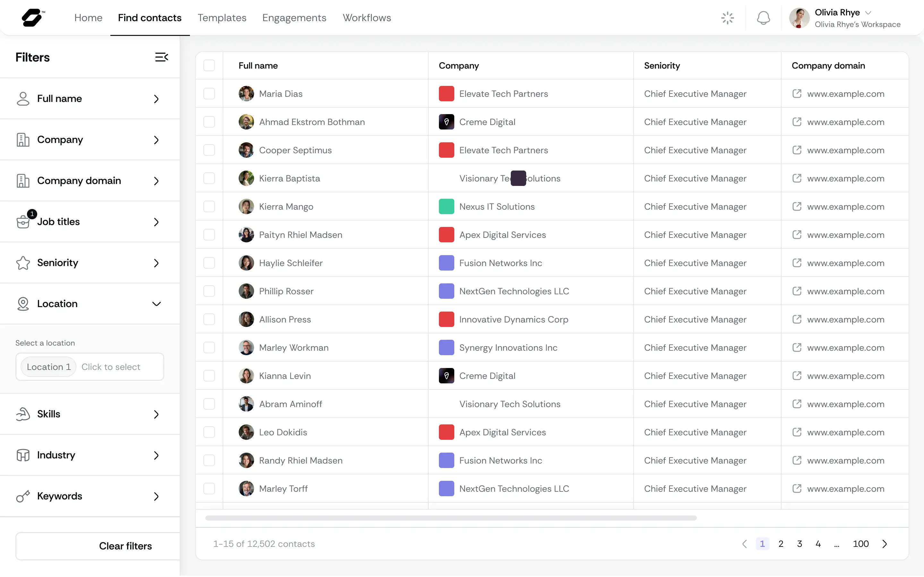
Task: Open the Workflows tab
Action: click(x=366, y=18)
